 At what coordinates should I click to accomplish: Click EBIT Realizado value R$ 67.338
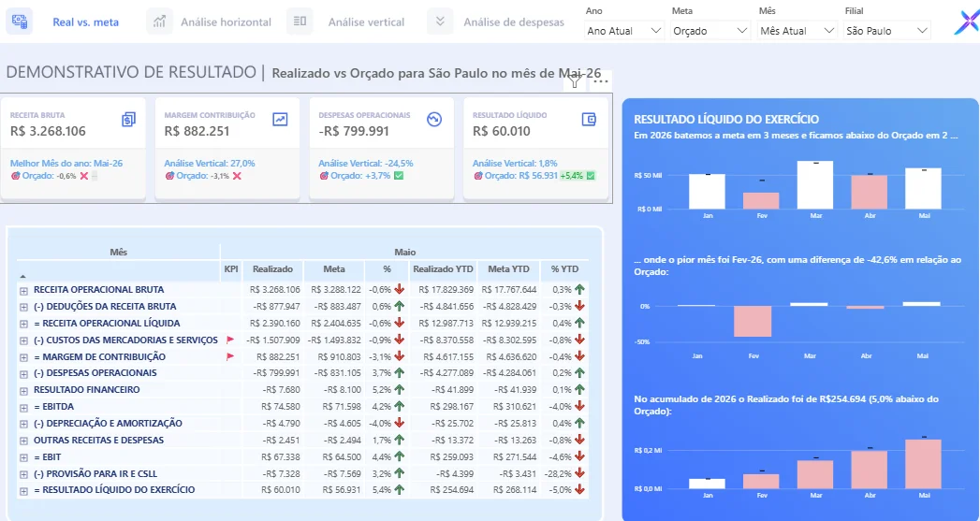tap(280, 456)
